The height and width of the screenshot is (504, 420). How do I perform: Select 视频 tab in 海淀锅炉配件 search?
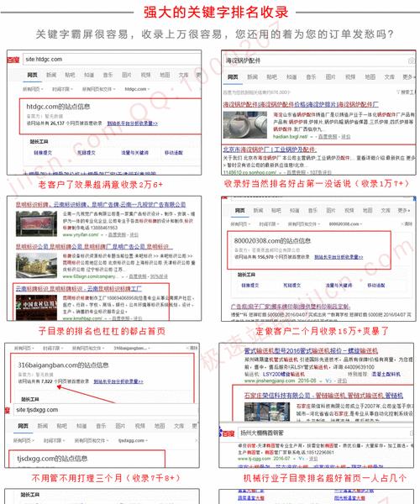350,76
